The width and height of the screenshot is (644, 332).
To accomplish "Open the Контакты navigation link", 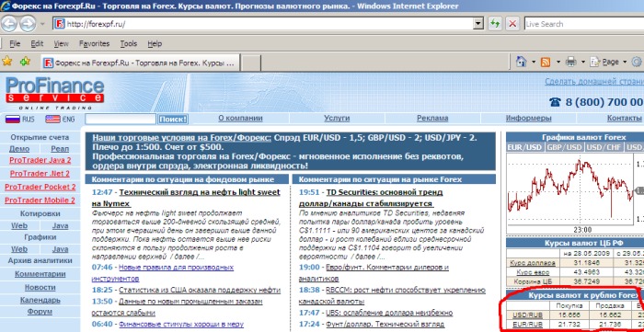I will pyautogui.click(x=625, y=119).
